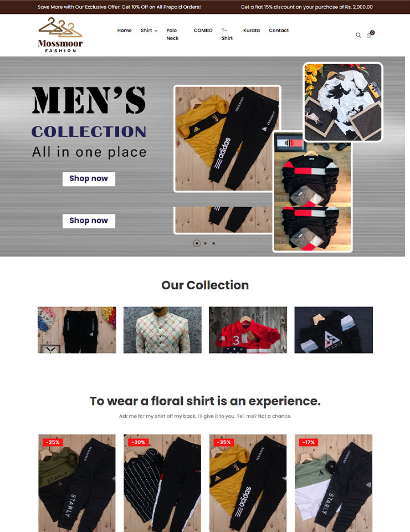Click the cart item count badge
Screen dimensions: 410x532
point(372,33)
